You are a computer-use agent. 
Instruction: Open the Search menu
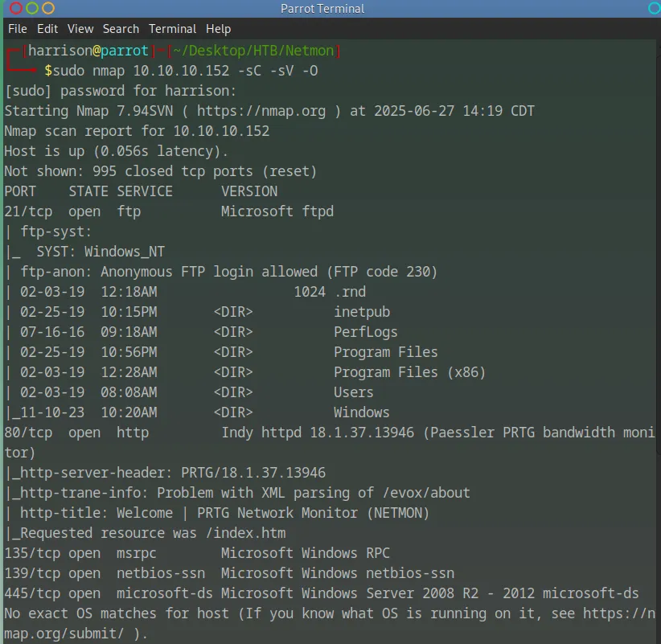coord(121,29)
